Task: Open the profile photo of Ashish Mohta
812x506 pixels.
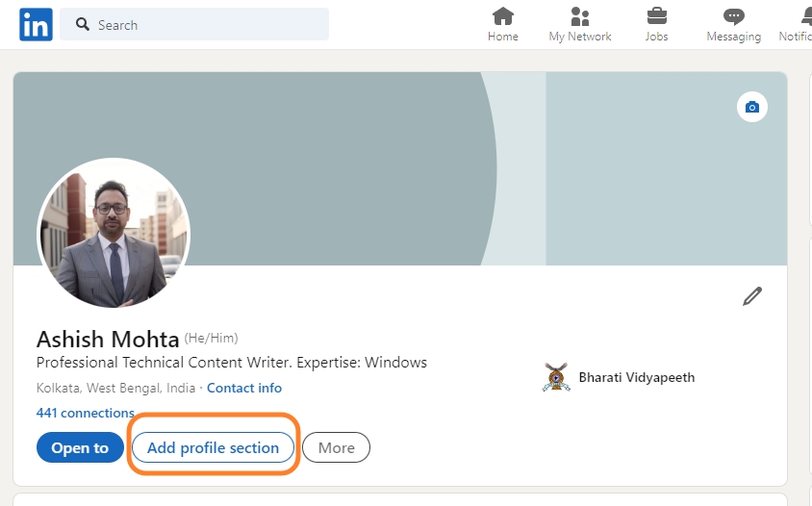Action: tap(114, 234)
